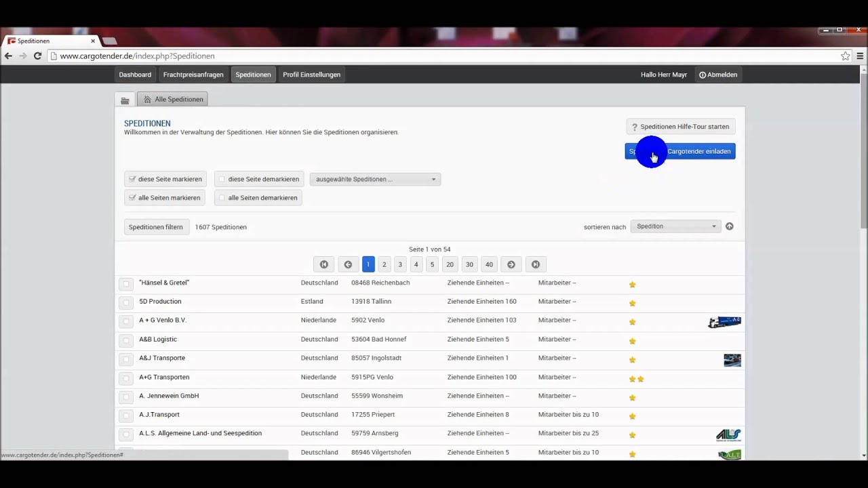Click the Abmelden logout icon
This screenshot has height=488, width=868.
(703, 75)
